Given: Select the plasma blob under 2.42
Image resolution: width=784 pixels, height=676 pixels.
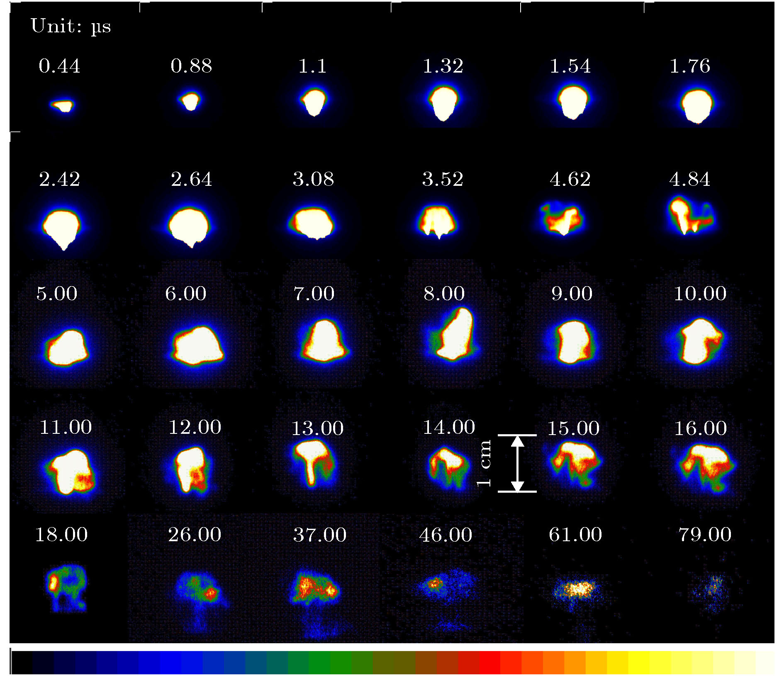Looking at the screenshot, I should (x=61, y=227).
